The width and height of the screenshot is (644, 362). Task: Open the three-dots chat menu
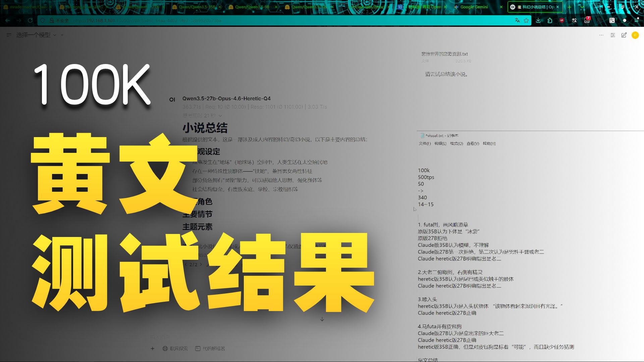tap(601, 35)
